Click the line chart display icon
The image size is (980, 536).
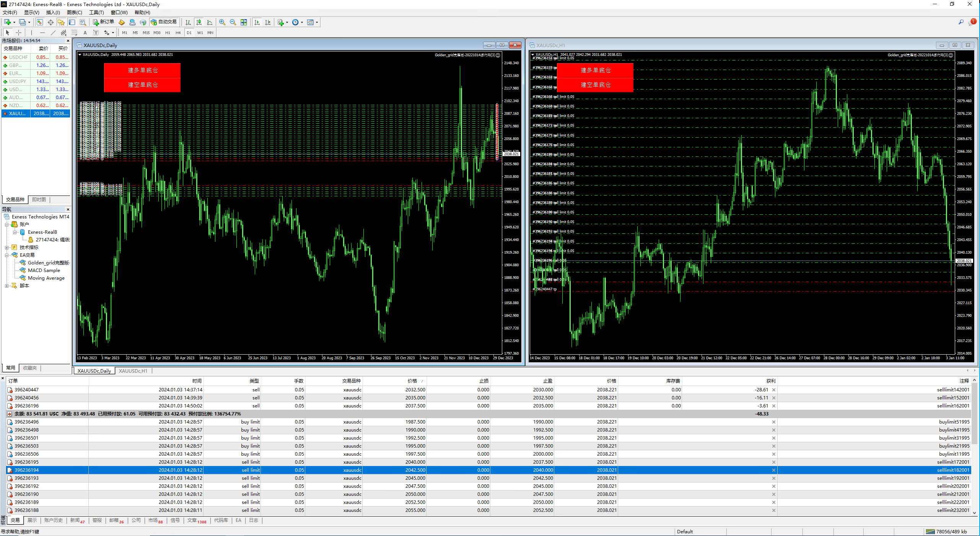click(x=209, y=22)
